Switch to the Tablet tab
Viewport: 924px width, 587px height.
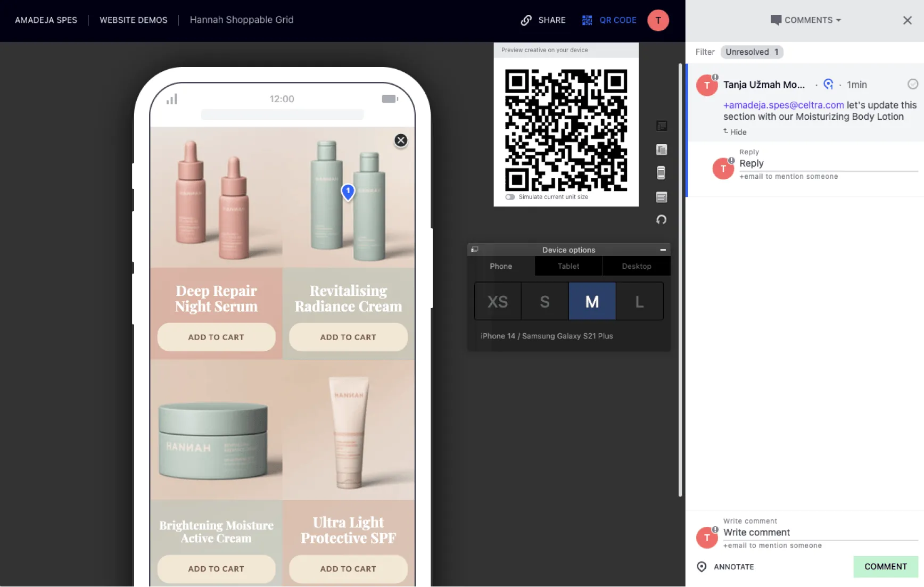coord(568,266)
